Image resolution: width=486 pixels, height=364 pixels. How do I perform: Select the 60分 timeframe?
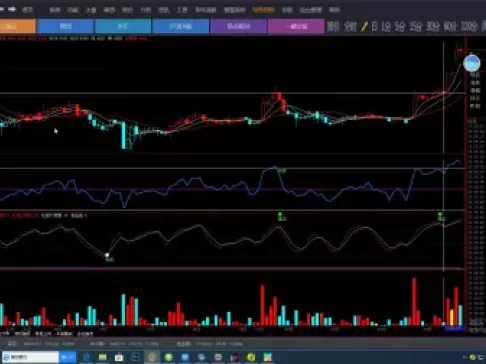(450, 26)
